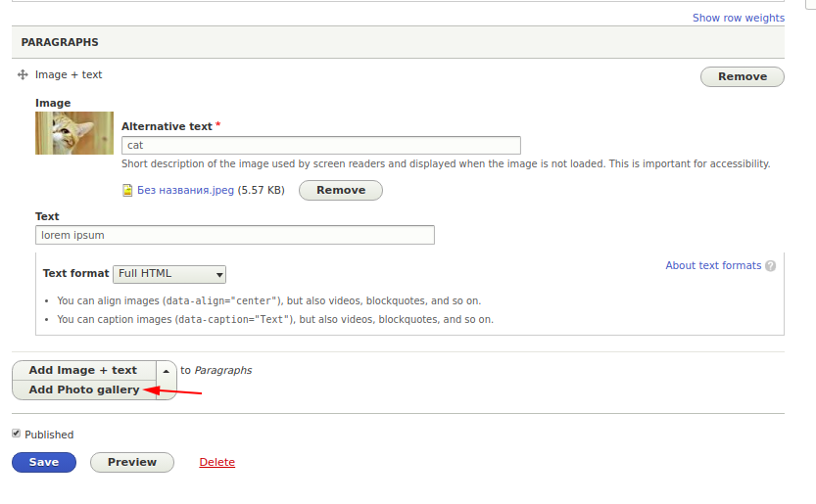Focus the Alternative text field

point(321,145)
